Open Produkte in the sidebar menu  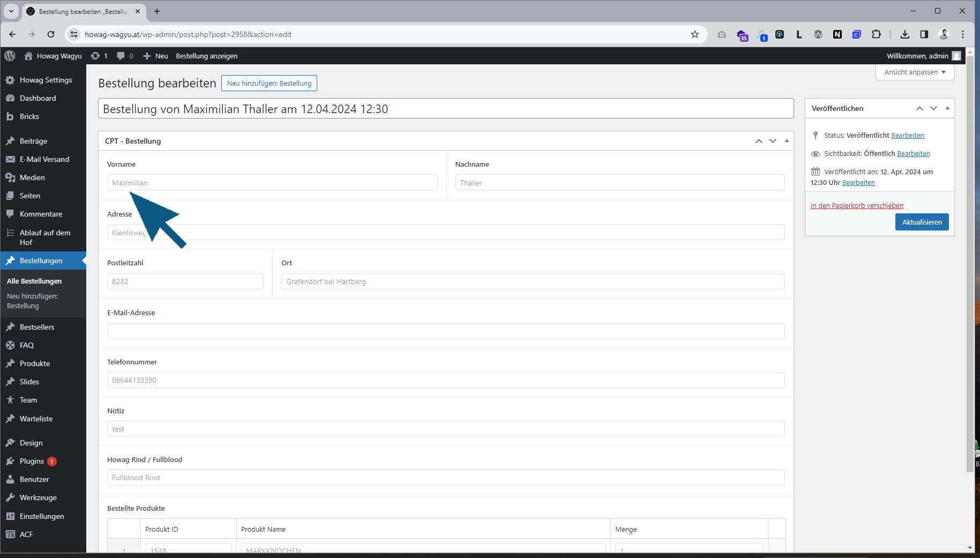coord(35,363)
